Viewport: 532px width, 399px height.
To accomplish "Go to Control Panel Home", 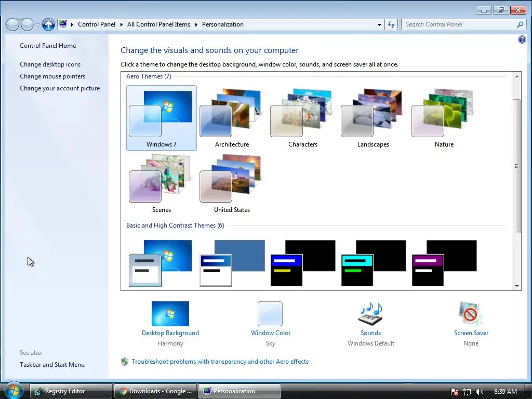I will point(48,46).
